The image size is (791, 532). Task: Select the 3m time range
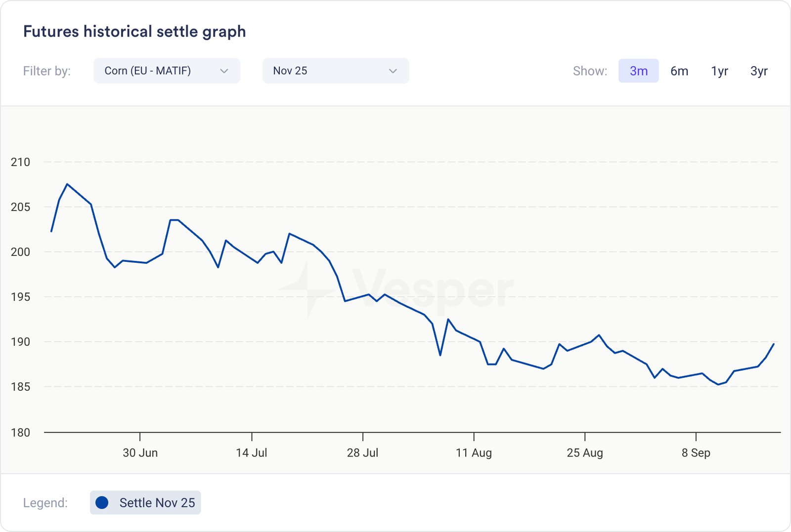(638, 71)
